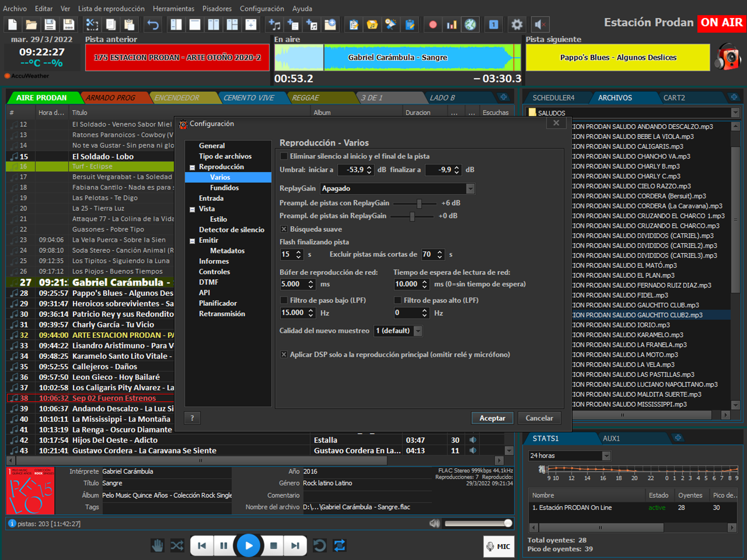Click the main volume slider handle

508,523
